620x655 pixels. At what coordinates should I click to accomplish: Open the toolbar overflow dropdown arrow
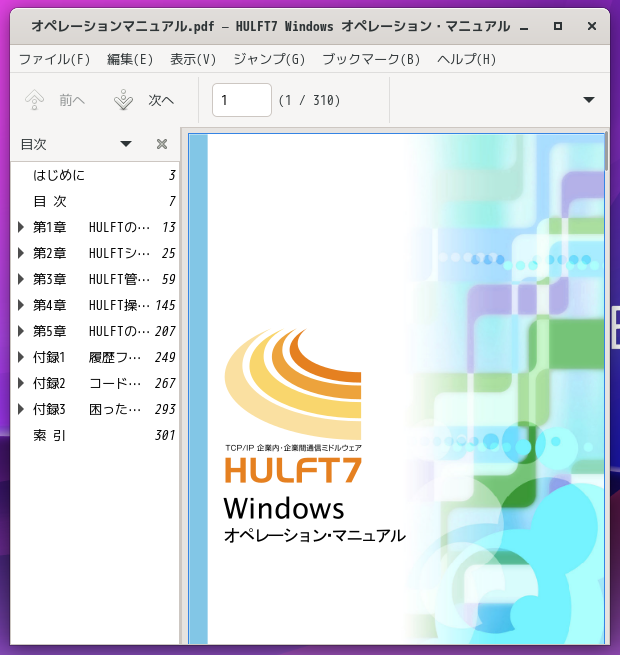pyautogui.click(x=589, y=100)
